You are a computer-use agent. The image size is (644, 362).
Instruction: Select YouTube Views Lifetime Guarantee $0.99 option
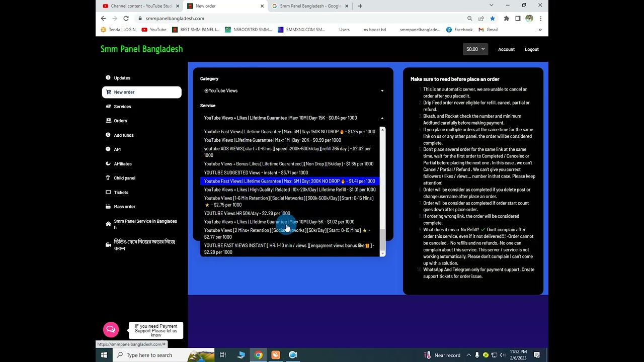[x=290, y=140]
